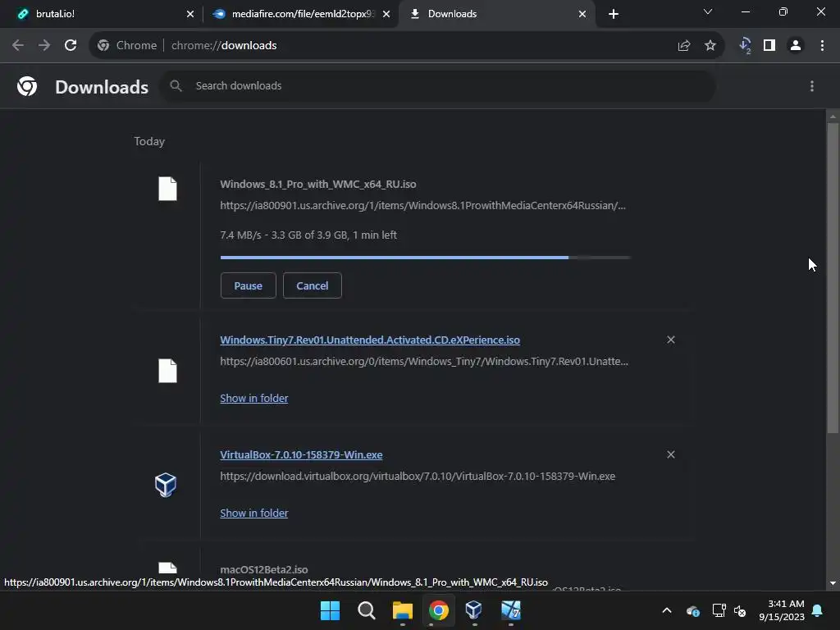Close the mediafire tab
840x630 pixels.
386,14
